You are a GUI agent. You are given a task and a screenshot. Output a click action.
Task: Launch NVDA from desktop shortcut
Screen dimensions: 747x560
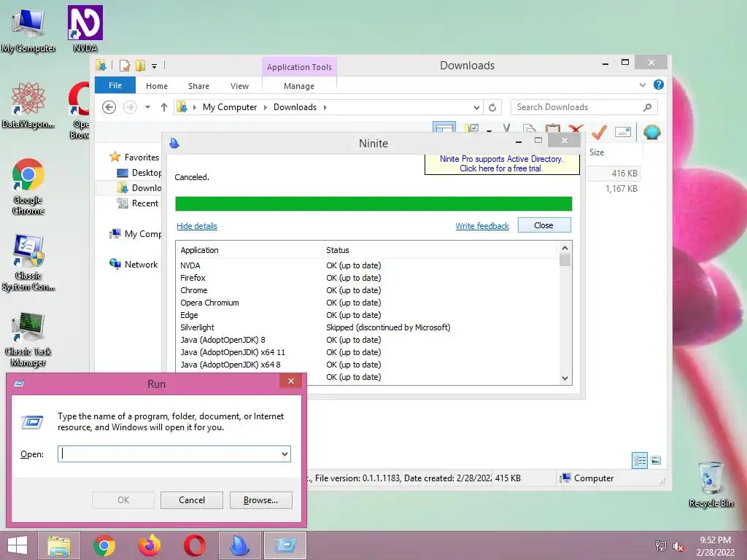coord(85,28)
